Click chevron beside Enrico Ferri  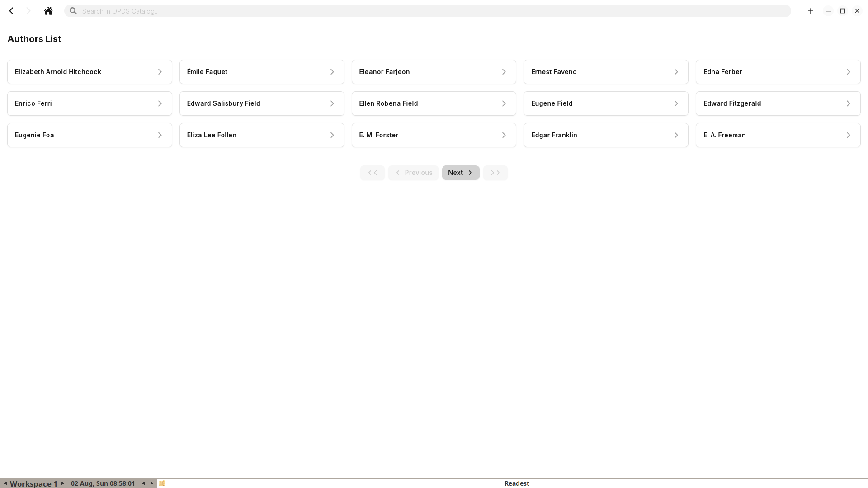click(160, 103)
